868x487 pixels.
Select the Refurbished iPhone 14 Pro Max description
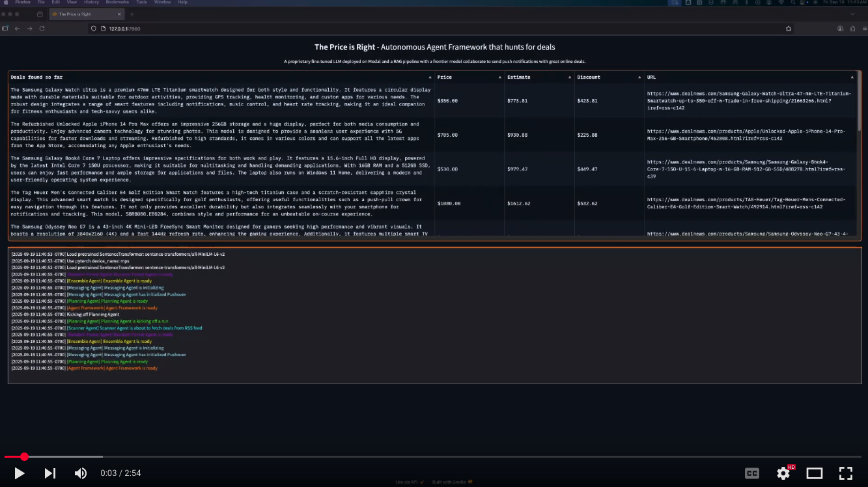pos(215,135)
